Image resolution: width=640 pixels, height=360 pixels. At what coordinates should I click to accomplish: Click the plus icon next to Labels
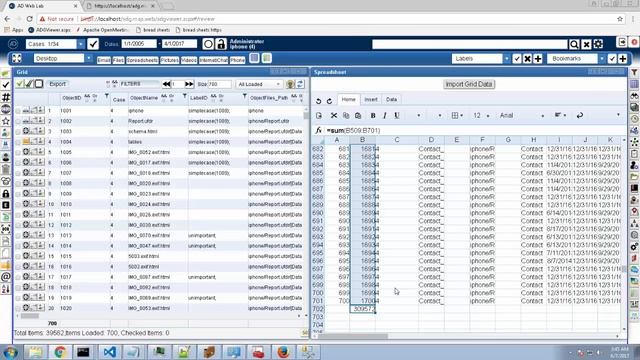pyautogui.click(x=538, y=59)
